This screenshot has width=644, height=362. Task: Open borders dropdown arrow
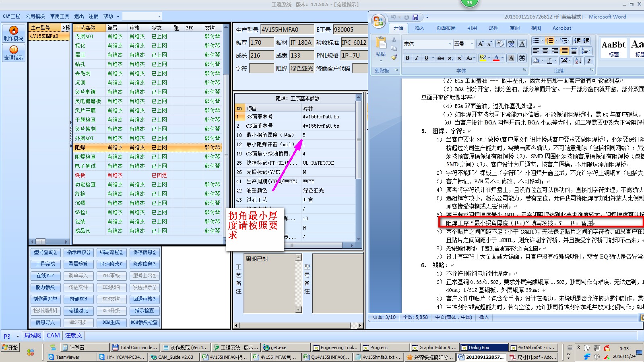pyautogui.click(x=555, y=61)
